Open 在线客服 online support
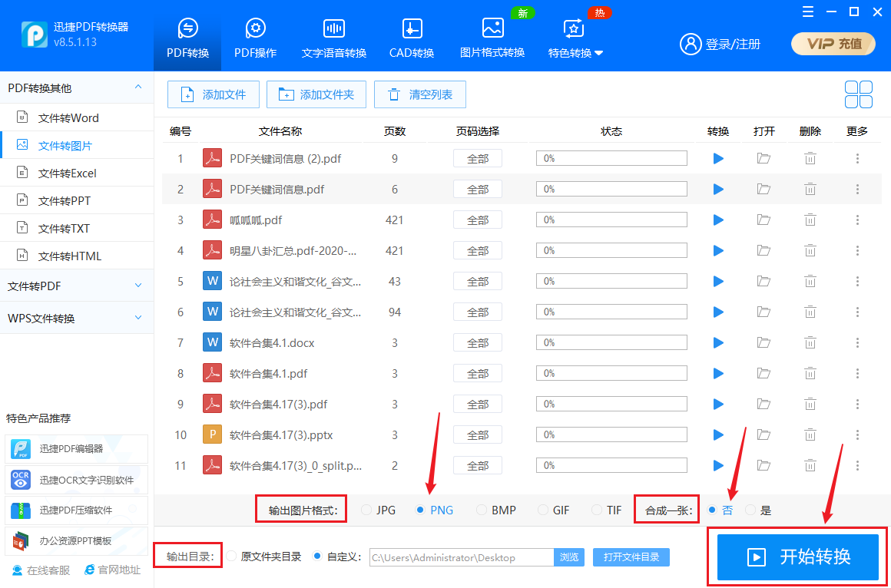 click(x=41, y=570)
